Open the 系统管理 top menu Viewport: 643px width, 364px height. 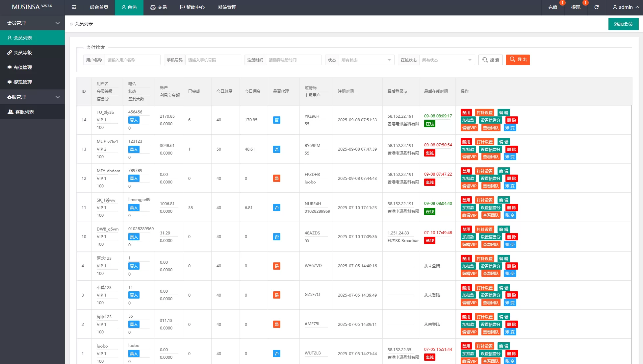click(227, 7)
